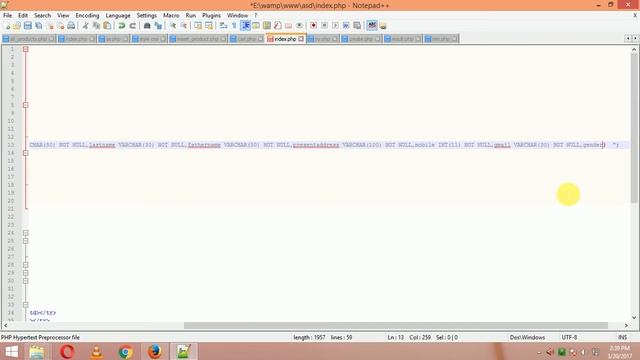This screenshot has width=640, height=360.
Task: Stop macro recording with the stop icon
Action: [324, 26]
